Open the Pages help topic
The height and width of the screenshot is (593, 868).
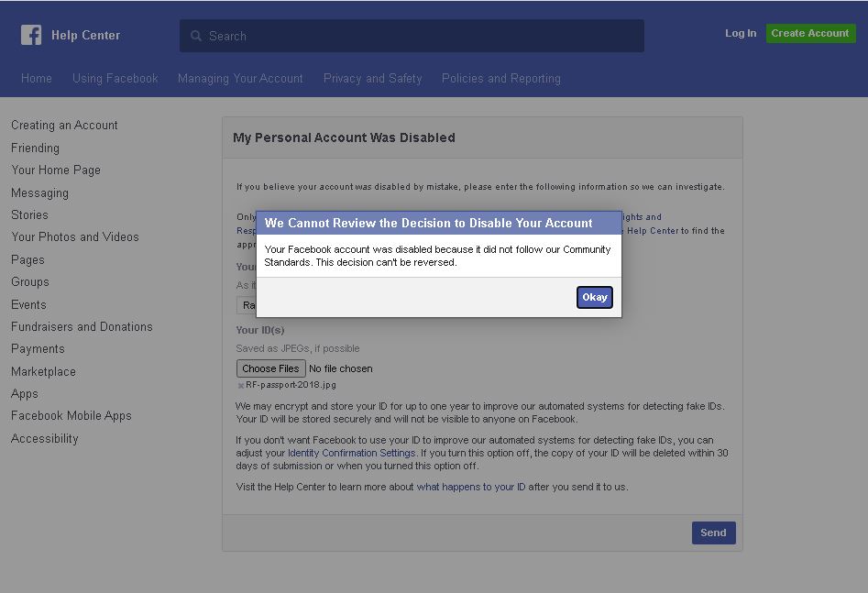[27, 259]
